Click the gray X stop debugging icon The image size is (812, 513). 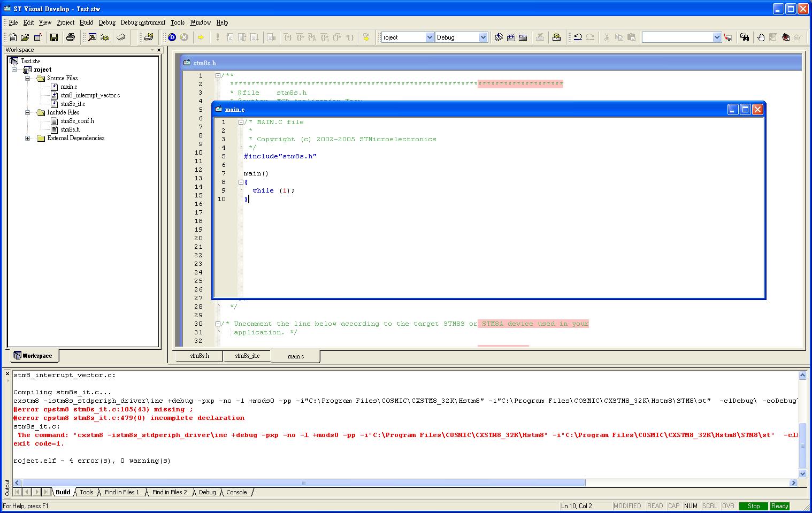click(184, 37)
